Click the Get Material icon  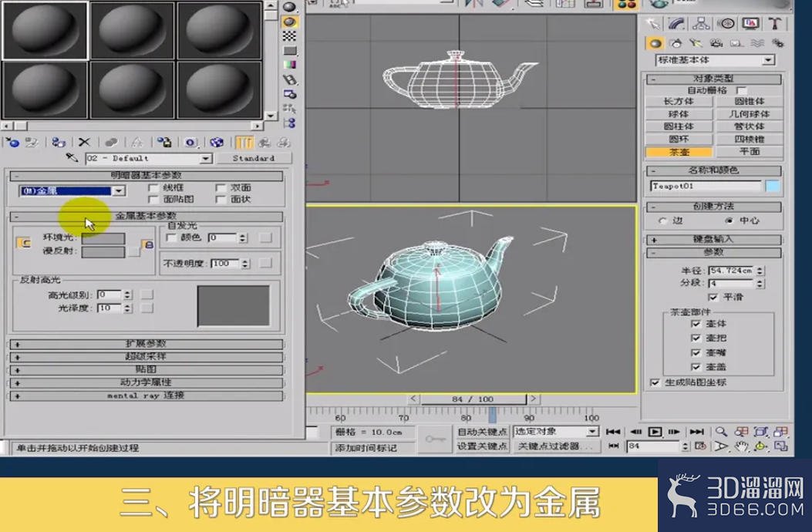pos(12,143)
